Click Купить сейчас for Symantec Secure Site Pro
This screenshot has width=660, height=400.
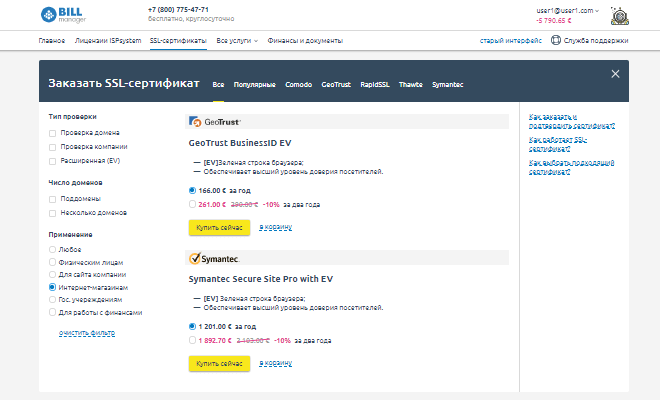[219, 363]
